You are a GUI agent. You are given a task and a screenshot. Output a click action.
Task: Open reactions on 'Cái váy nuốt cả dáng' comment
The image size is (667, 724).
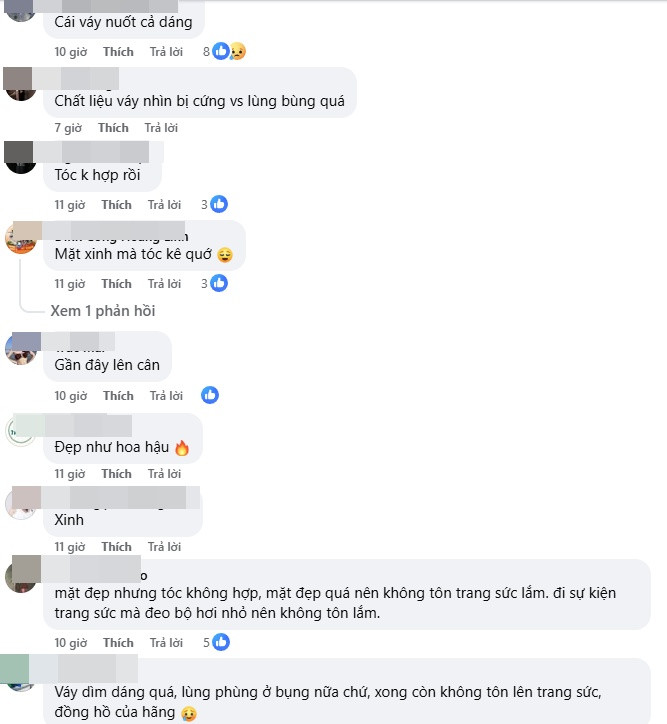pos(224,51)
